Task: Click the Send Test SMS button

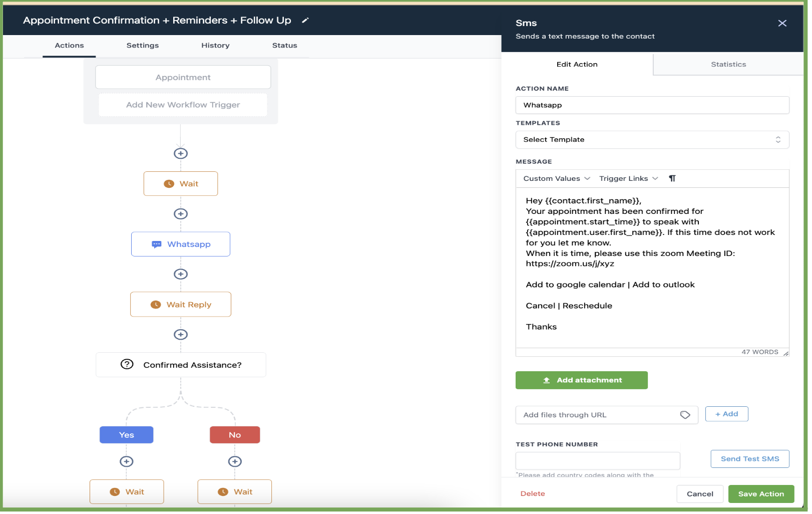Action: click(749, 459)
